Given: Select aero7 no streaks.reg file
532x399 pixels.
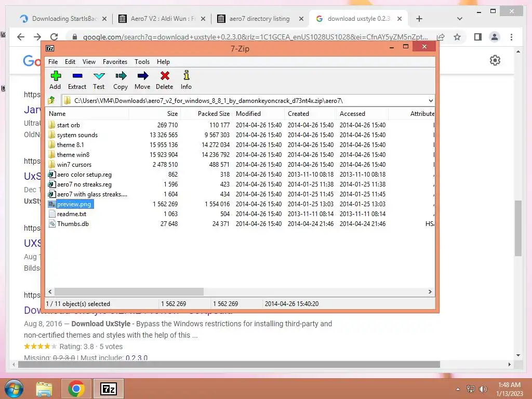Looking at the screenshot, I should tap(79, 184).
